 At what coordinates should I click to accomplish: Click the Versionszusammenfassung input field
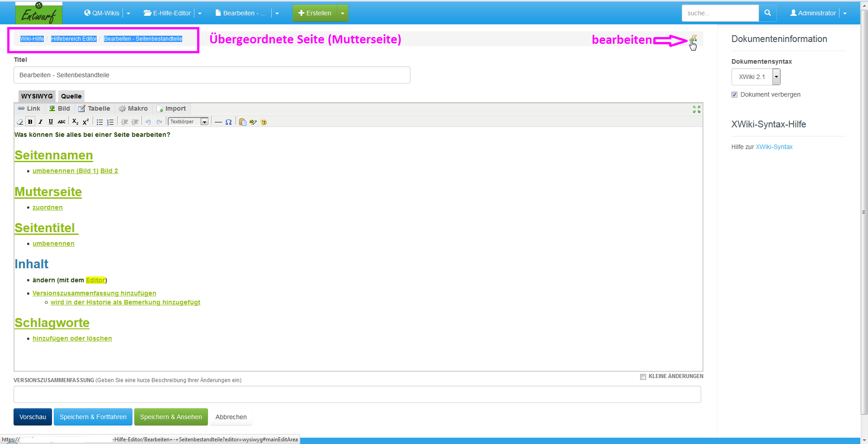tap(357, 394)
